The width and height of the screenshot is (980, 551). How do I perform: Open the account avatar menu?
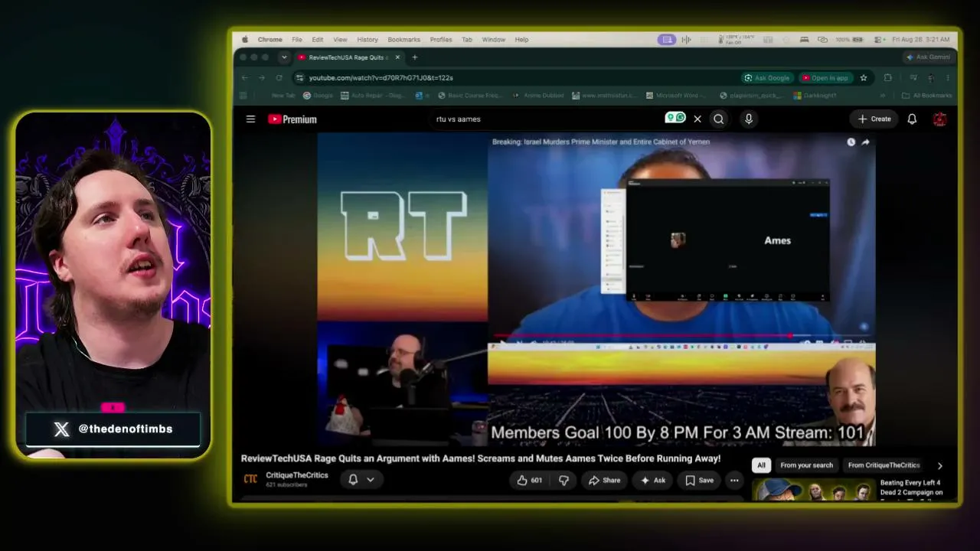[940, 119]
